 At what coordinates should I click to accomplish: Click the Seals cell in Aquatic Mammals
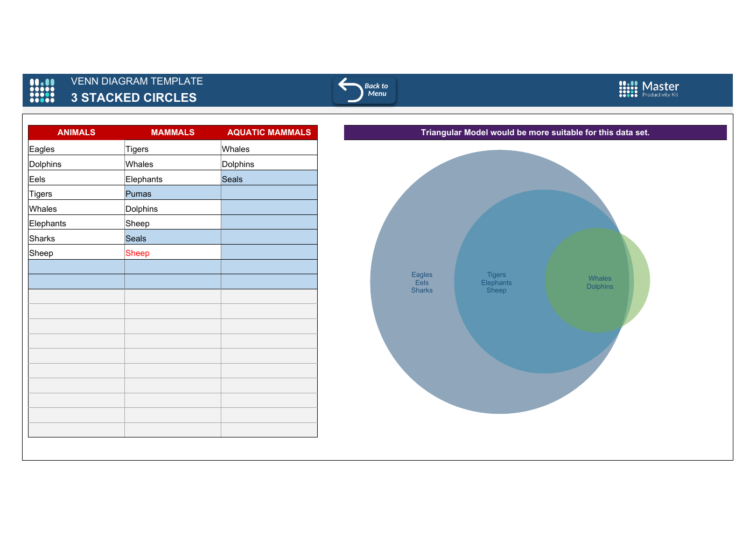pos(269,179)
